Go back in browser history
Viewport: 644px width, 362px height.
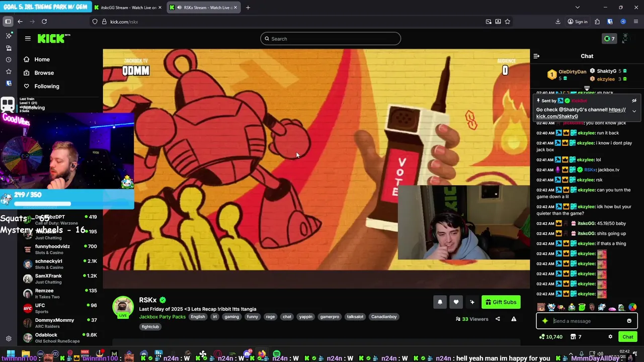[x=20, y=22]
